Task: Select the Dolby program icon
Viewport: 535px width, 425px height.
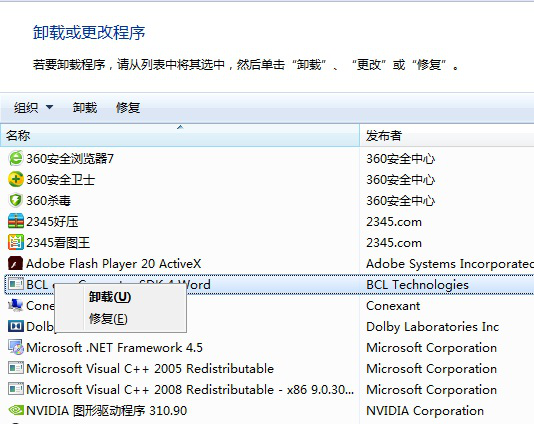Action: click(x=16, y=326)
